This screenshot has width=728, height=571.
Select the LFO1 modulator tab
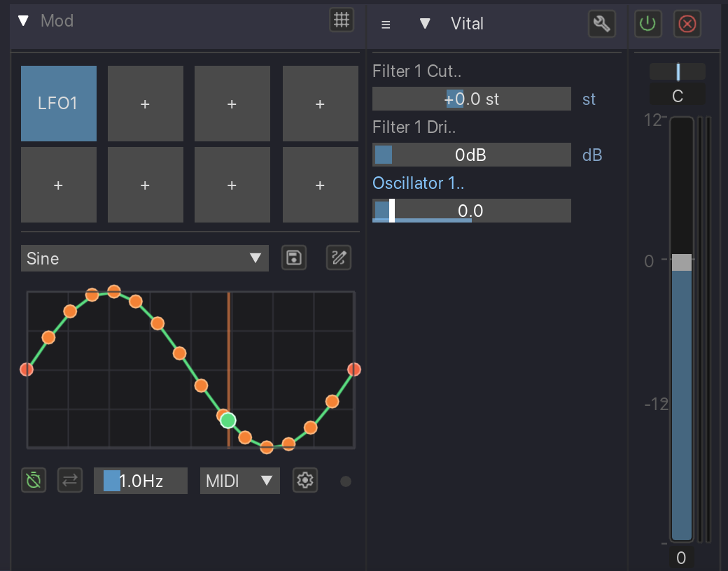59,104
